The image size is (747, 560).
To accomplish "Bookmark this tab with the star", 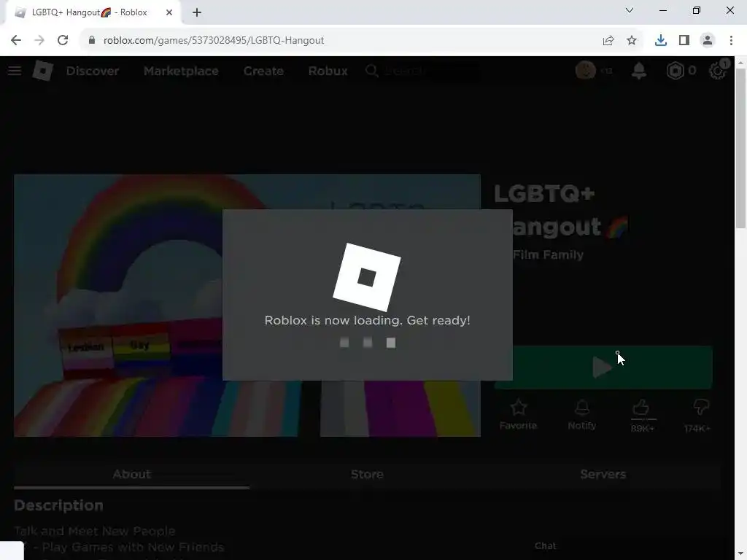I will point(632,41).
